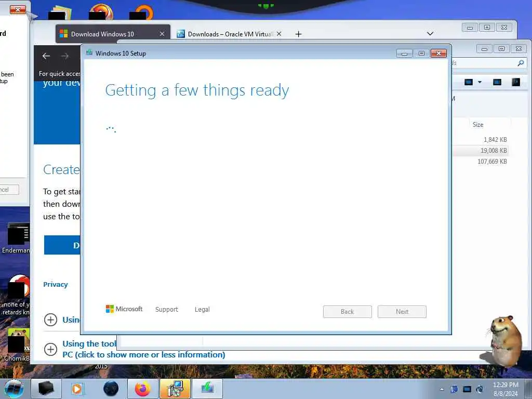Go forward in the browser

[65, 56]
